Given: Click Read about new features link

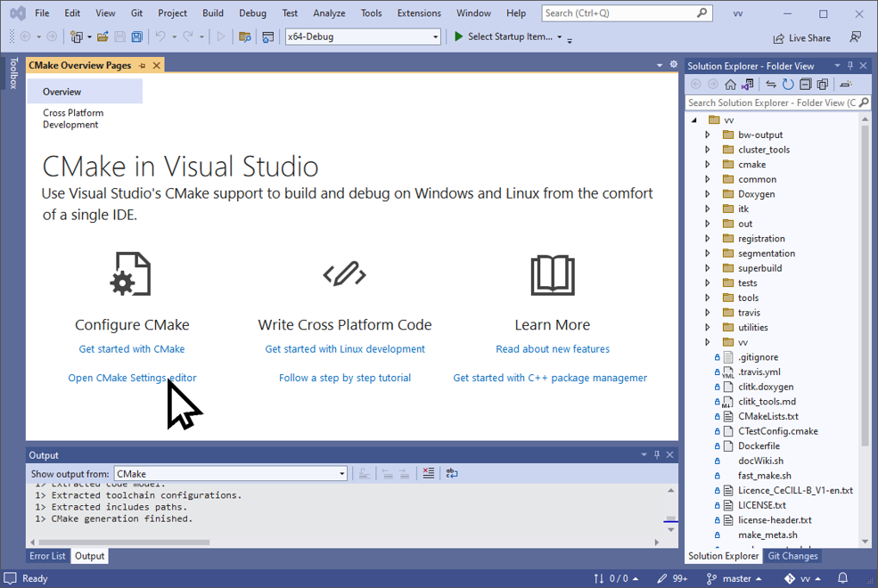Looking at the screenshot, I should coord(553,348).
